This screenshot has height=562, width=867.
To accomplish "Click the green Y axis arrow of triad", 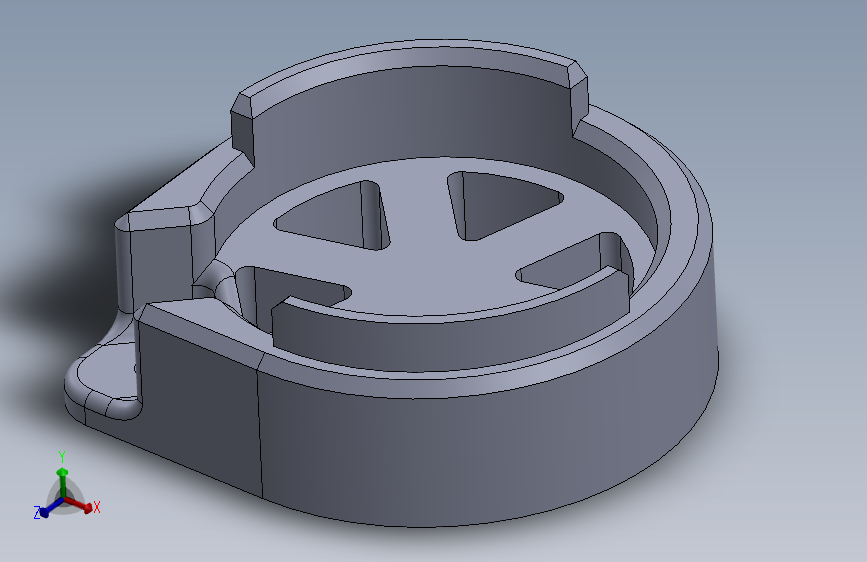I will (x=63, y=480).
